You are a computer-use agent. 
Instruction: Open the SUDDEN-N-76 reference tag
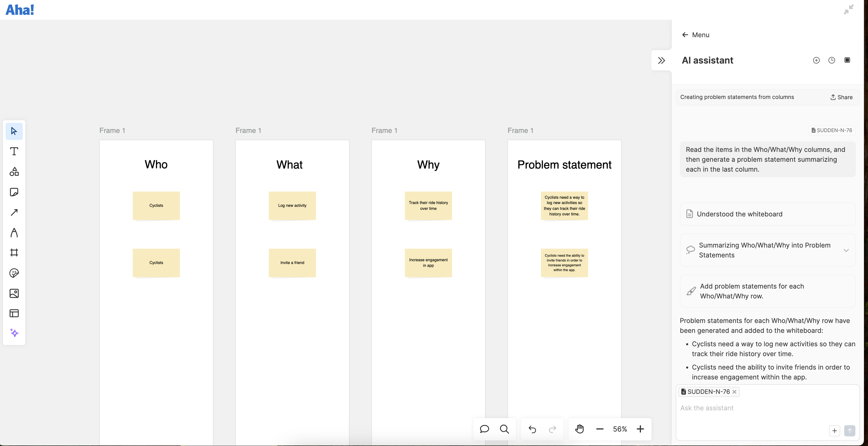[x=832, y=130]
